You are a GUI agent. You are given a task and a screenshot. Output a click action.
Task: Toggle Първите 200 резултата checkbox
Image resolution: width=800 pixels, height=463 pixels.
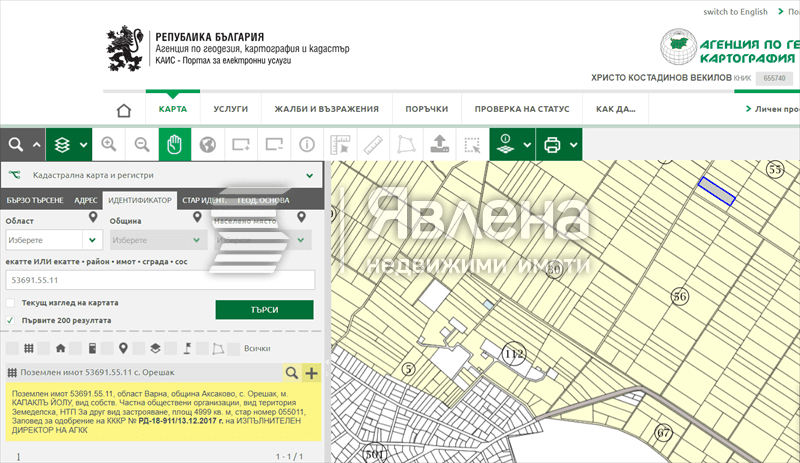[11, 321]
